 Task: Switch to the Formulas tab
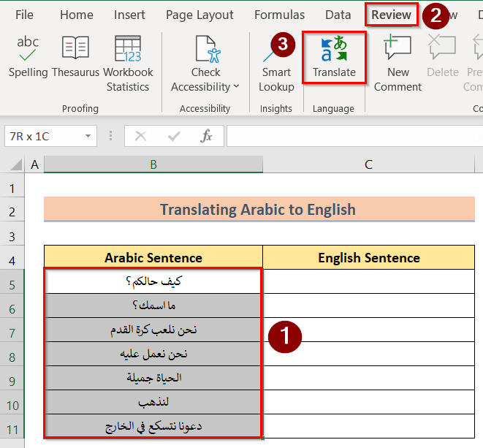pyautogui.click(x=279, y=15)
